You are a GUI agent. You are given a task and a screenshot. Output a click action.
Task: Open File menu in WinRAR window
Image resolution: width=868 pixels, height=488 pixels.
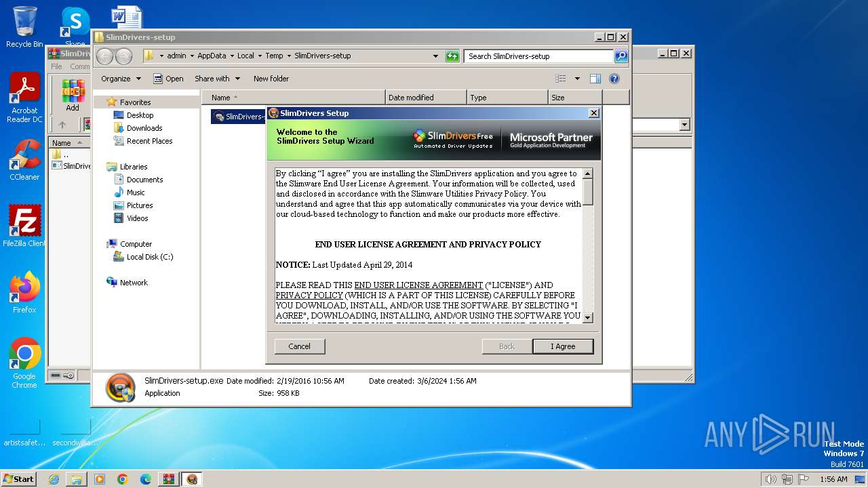[x=56, y=66]
